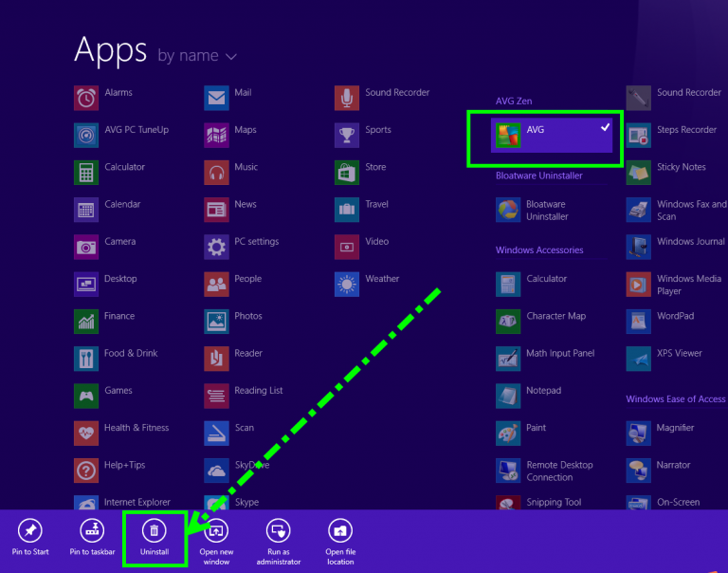The image size is (728, 573).
Task: Open the Store app icon
Action: 347,173
